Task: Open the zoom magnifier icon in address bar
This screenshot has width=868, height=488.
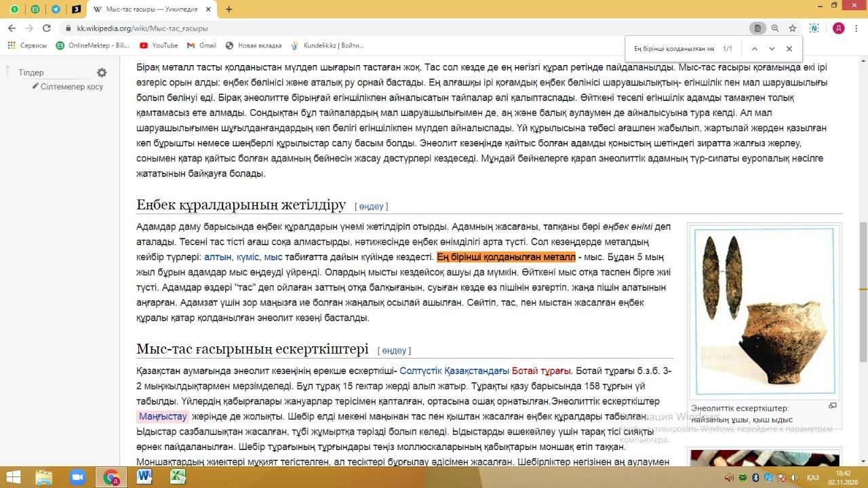Action: click(775, 28)
